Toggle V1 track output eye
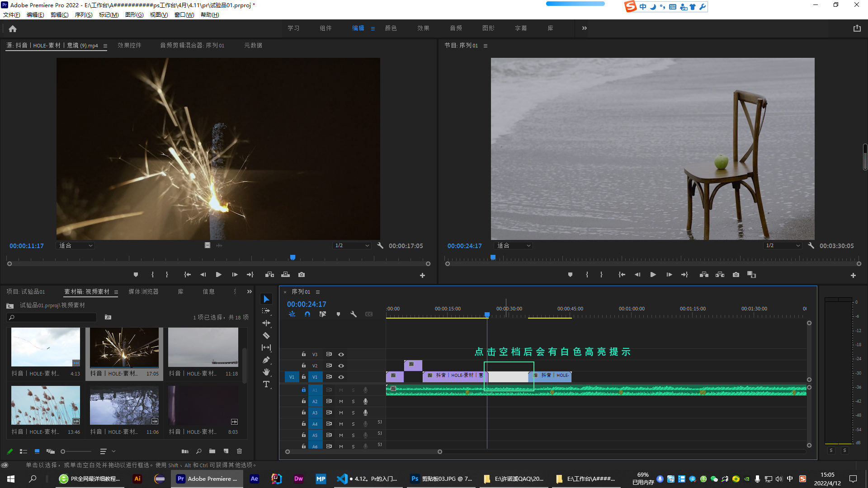The width and height of the screenshot is (868, 488). (341, 377)
